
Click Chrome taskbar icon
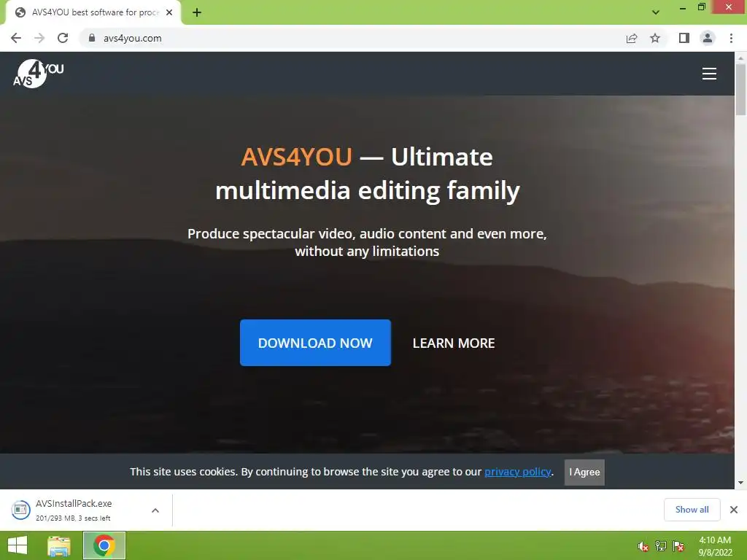point(104,545)
